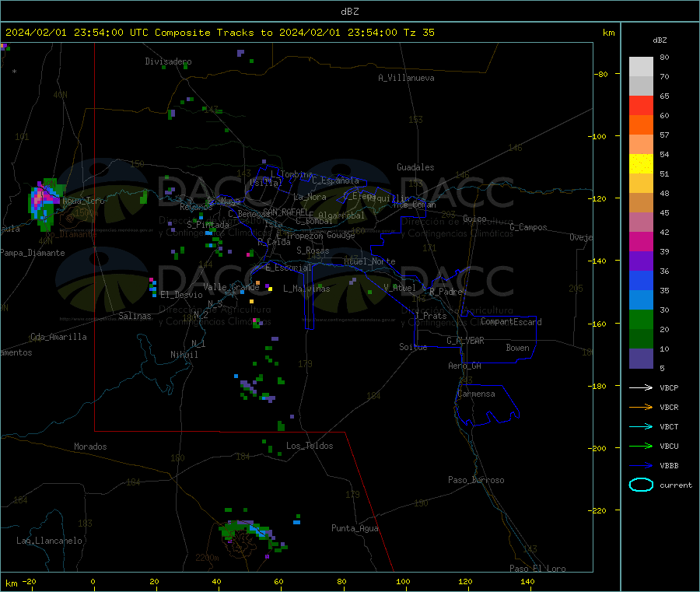The width and height of the screenshot is (700, 592).
Task: Click the Paso_El_Loro location label
Action: point(538,569)
